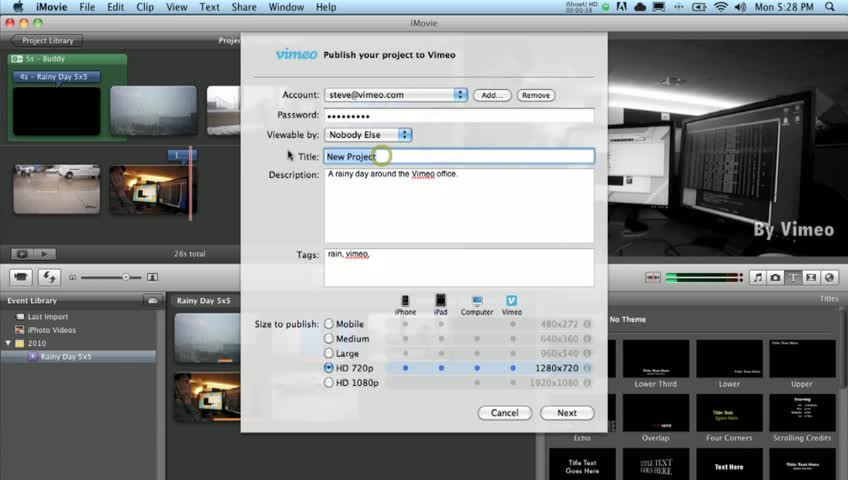This screenshot has height=480, width=848.
Task: Click into the Tags field
Action: click(x=459, y=268)
